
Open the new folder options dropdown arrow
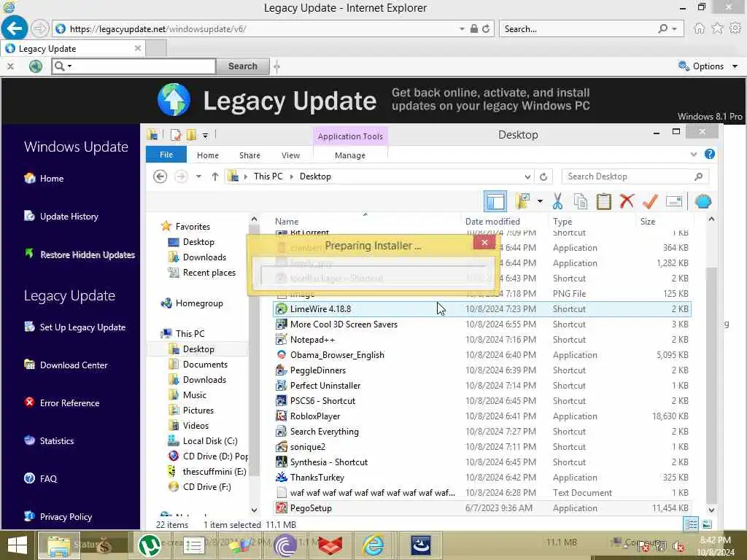click(x=540, y=201)
